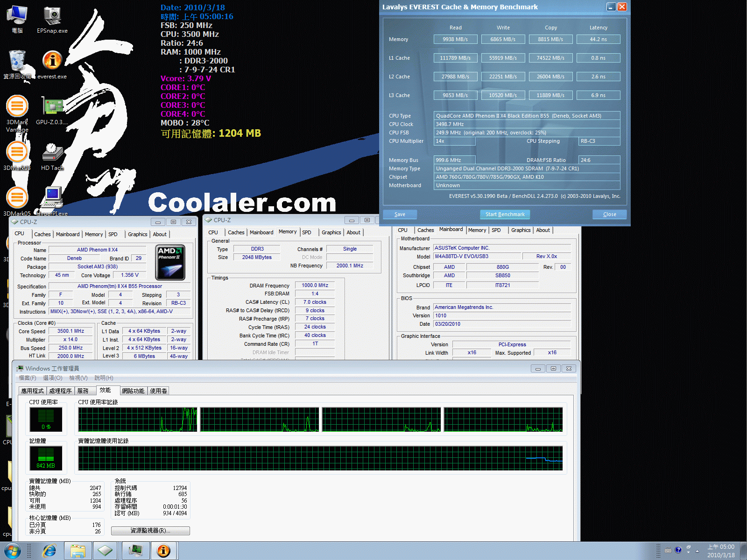
Task: Show hidden tray icons arrow
Action: 697,551
